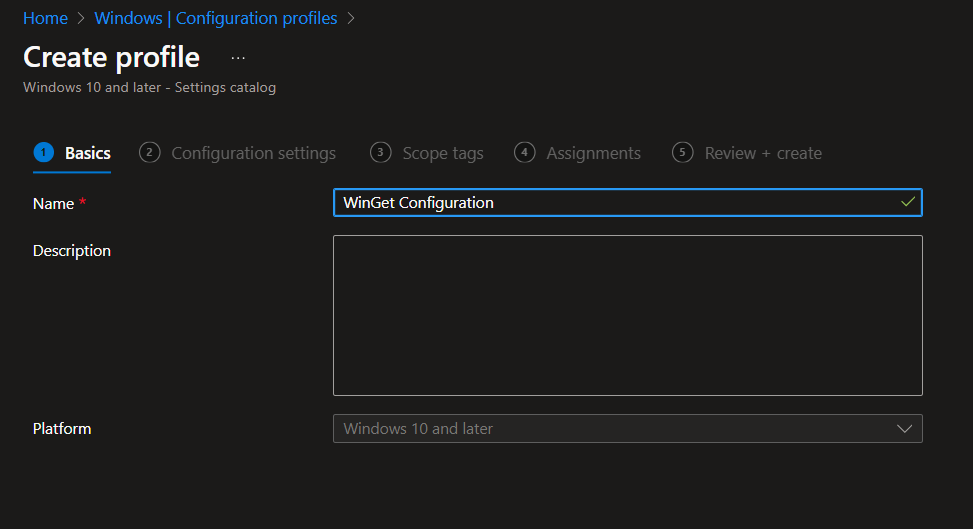Viewport: 973px width, 529px height.
Task: Focus the Description text area
Action: pyautogui.click(x=627, y=315)
